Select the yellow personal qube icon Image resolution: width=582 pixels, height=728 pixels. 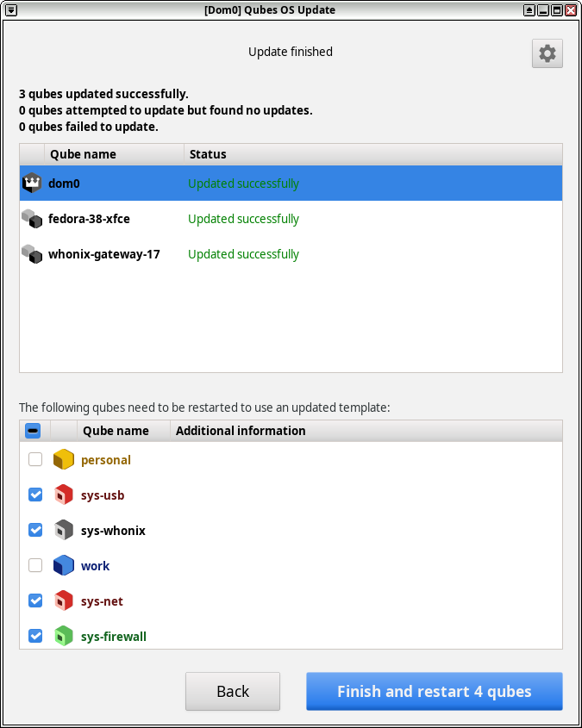(64, 459)
